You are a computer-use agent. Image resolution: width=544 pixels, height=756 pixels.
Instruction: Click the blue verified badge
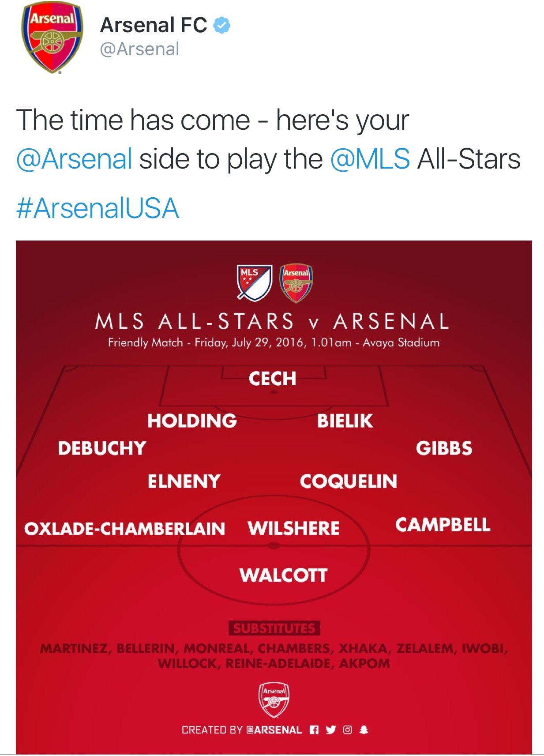click(x=222, y=25)
